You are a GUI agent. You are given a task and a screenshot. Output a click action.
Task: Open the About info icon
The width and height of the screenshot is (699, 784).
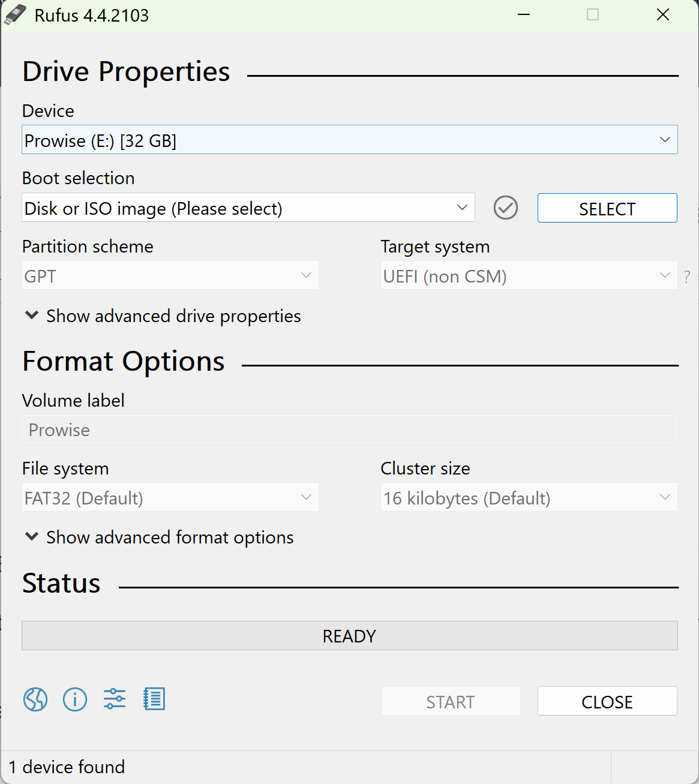[75, 699]
